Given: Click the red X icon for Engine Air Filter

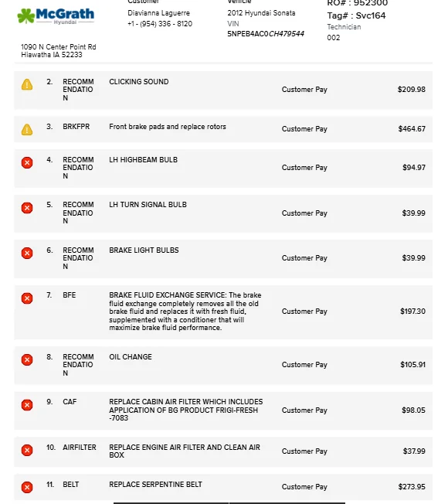Looking at the screenshot, I should 27,451.
